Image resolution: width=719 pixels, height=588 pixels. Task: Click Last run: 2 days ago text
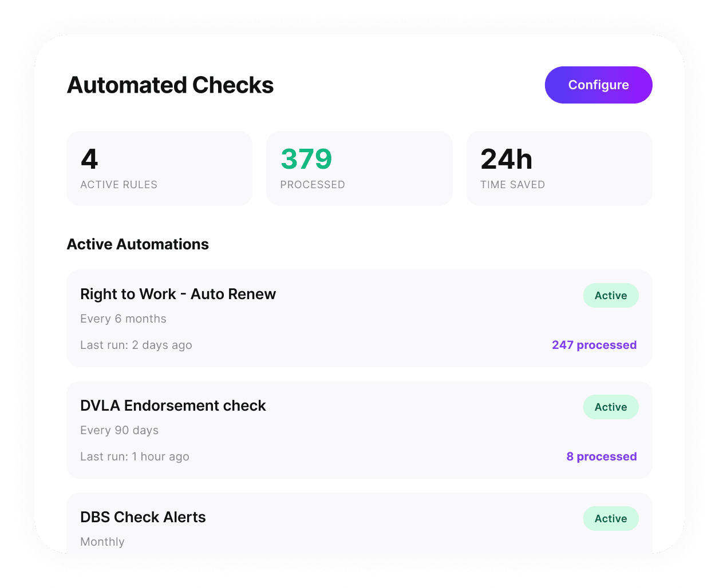coord(136,345)
